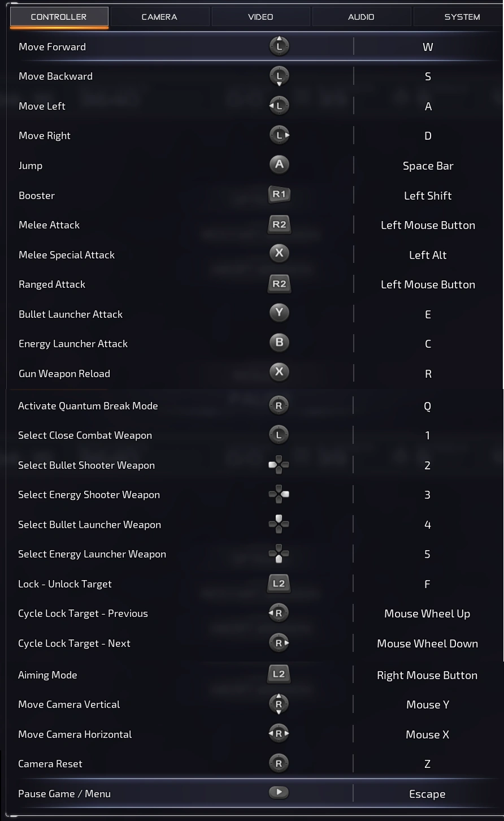The image size is (504, 821).
Task: Select the A button icon for Jump
Action: (x=279, y=164)
